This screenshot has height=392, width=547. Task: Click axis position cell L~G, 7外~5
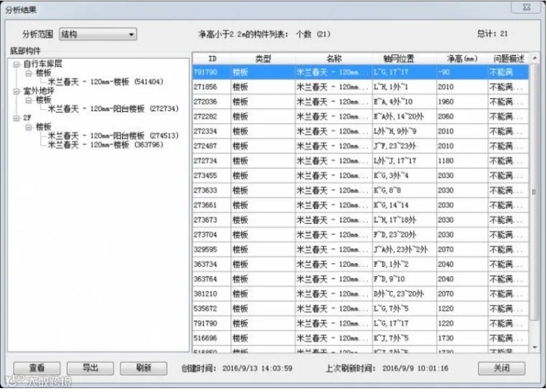(404, 309)
